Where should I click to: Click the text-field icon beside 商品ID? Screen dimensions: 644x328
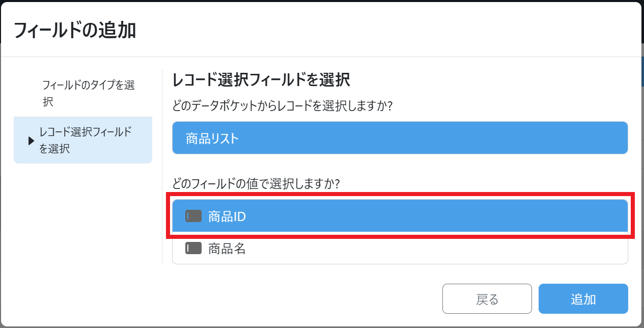[x=193, y=216]
